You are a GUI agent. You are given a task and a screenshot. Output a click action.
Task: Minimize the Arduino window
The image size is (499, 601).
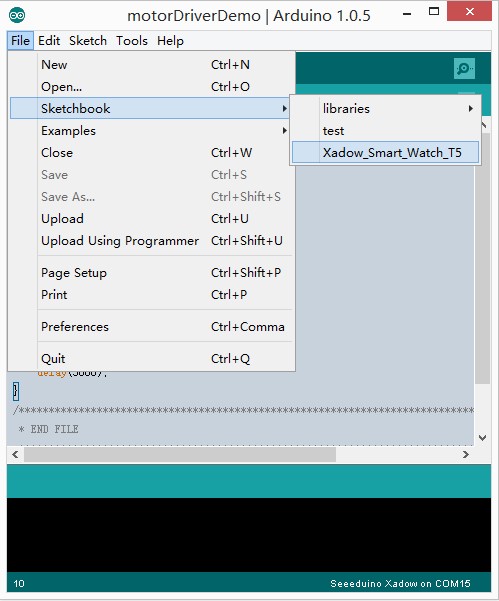click(407, 14)
